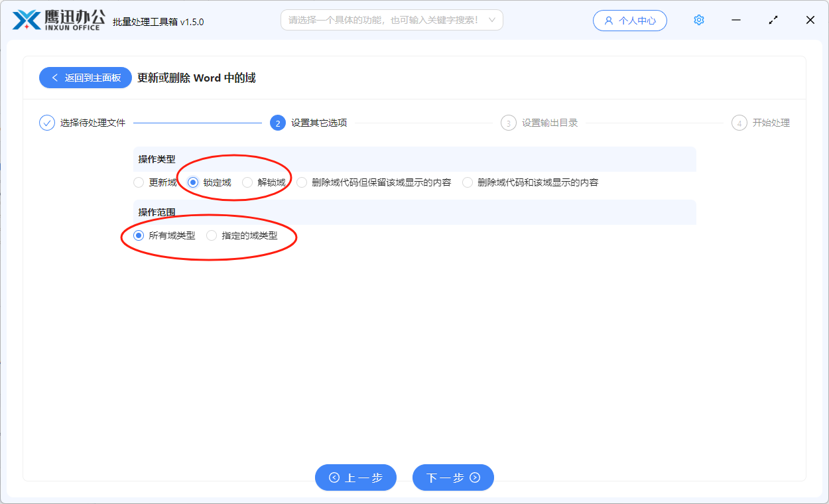This screenshot has height=504, width=829.
Task: Open the settings gear icon
Action: pyautogui.click(x=698, y=20)
